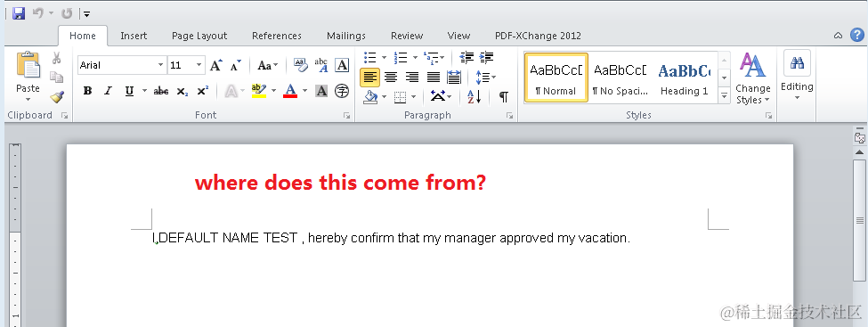Start a numbered list
Screen dimensions: 868x327
pos(401,58)
